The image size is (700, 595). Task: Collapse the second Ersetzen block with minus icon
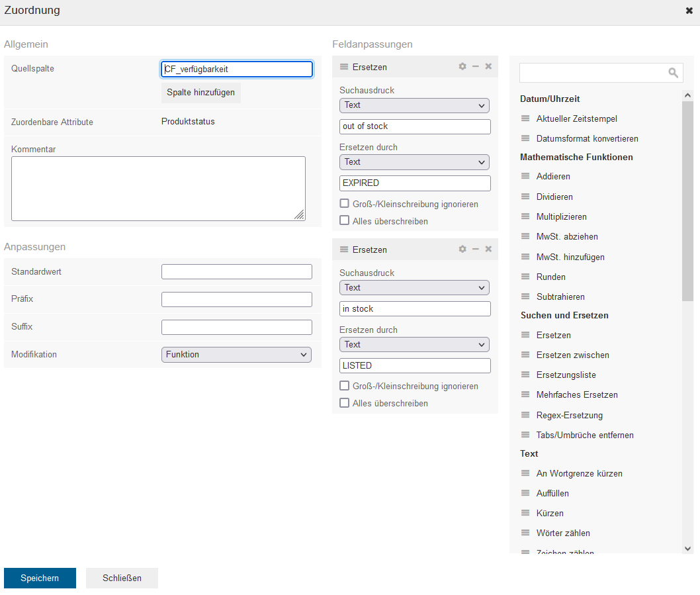[x=476, y=250]
